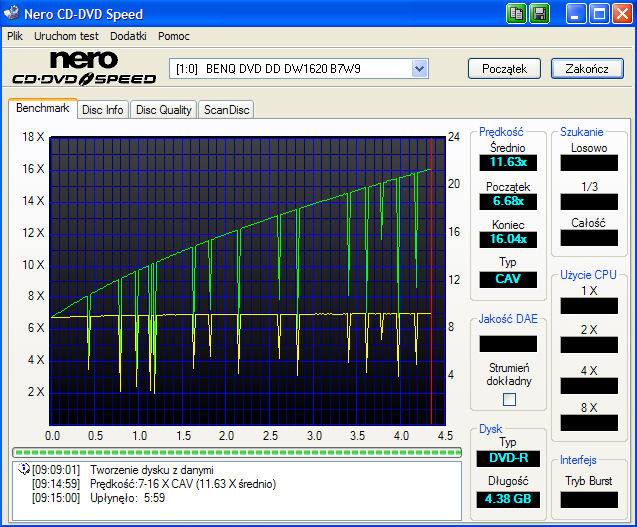
Task: Click the Jakość DAE value field
Action: 508,343
